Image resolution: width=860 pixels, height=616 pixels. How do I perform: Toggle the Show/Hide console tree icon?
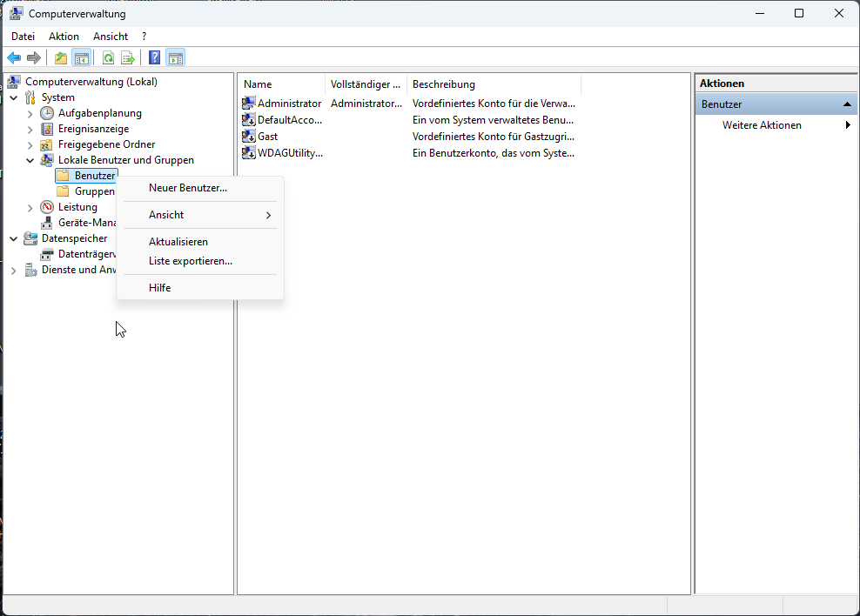coord(82,57)
